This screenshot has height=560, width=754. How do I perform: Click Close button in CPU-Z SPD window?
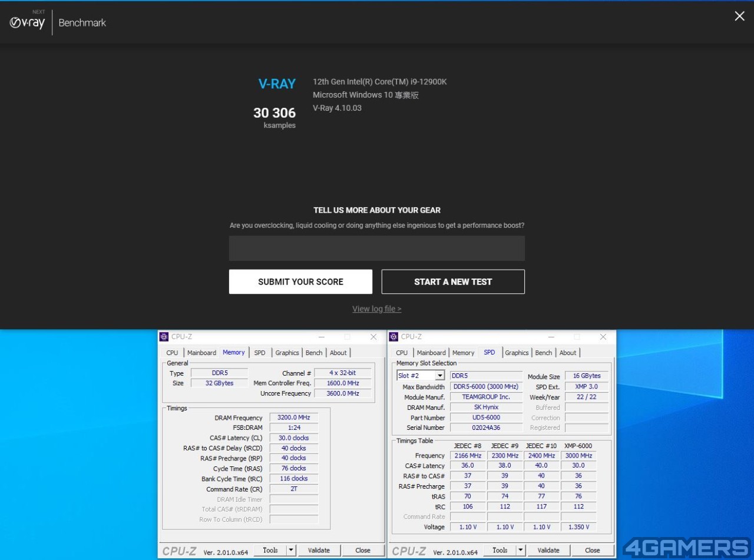click(x=593, y=550)
